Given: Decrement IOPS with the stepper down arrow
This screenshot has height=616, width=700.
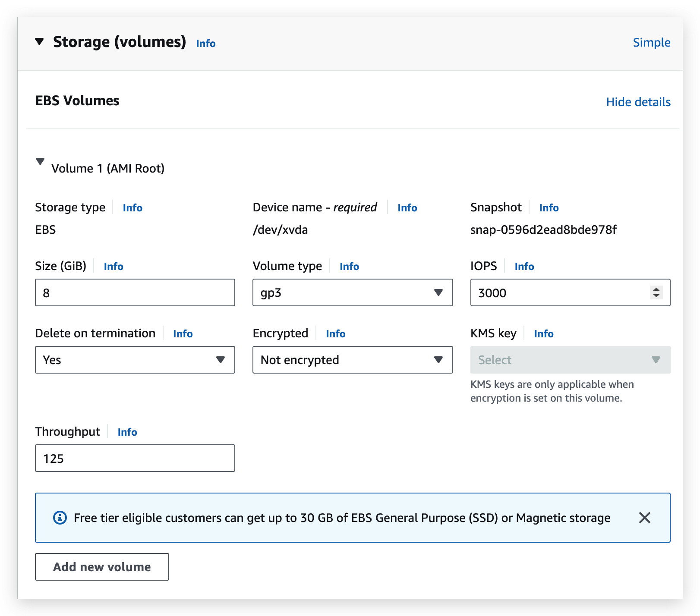Looking at the screenshot, I should click(656, 297).
